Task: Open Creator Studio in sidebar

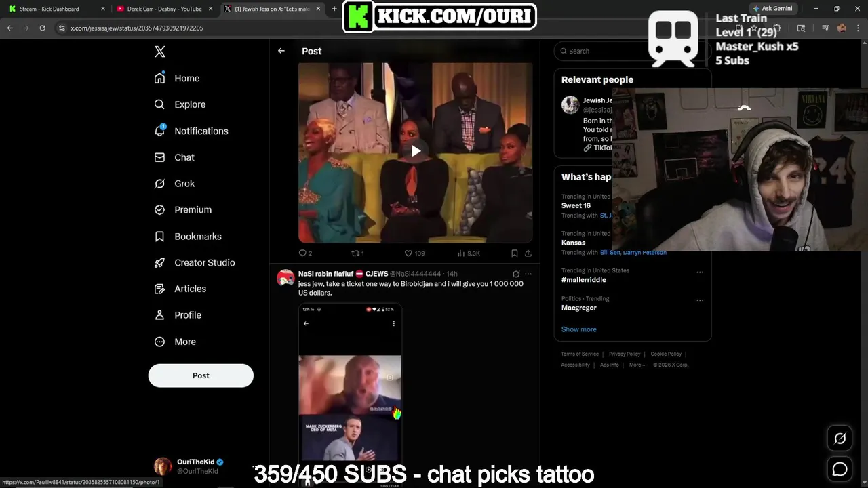Action: [195, 262]
